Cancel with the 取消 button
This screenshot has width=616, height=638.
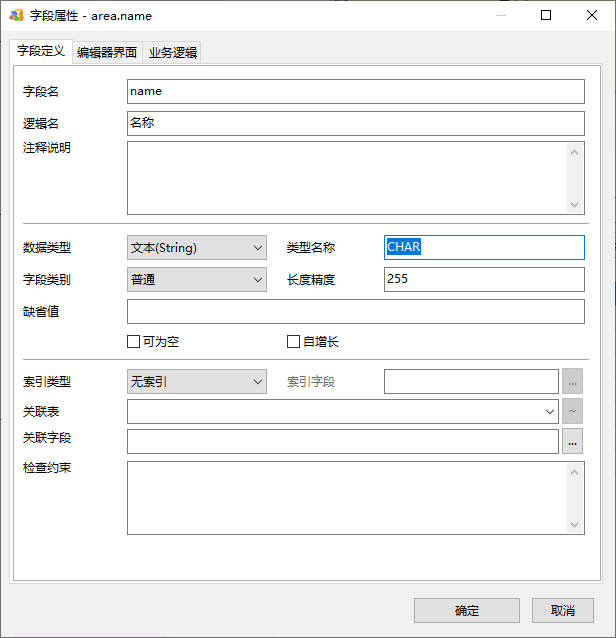click(563, 610)
